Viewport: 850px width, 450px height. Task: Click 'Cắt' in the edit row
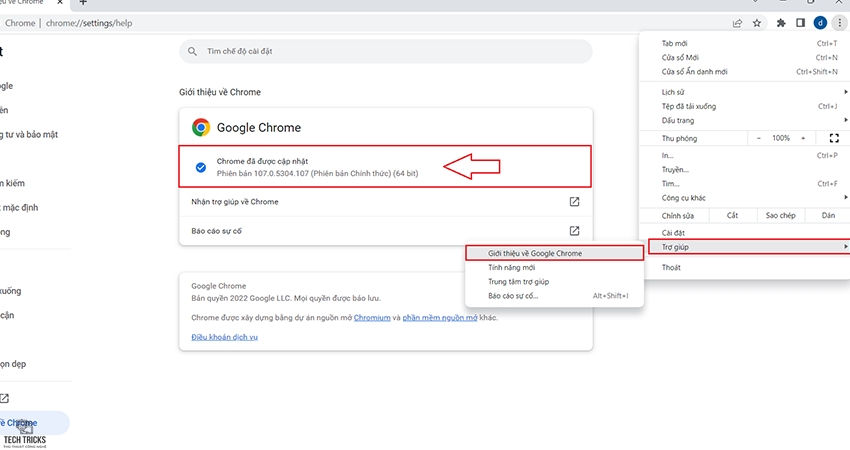point(732,215)
